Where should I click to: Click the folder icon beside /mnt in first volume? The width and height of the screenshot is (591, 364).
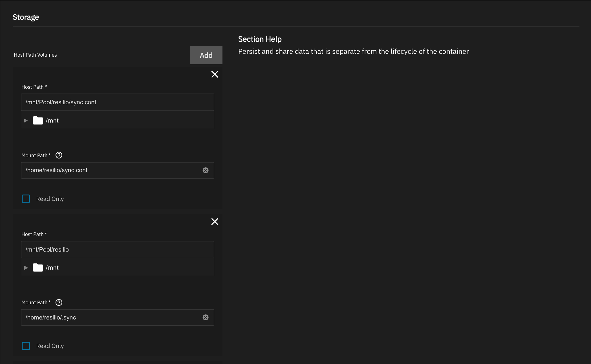[38, 120]
